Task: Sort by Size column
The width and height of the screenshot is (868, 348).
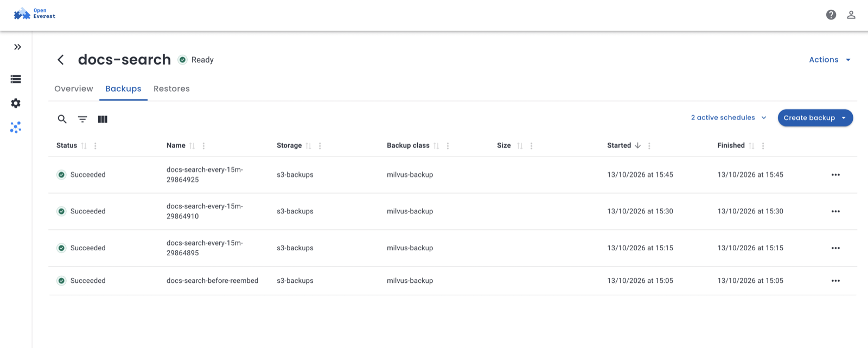Action: (x=520, y=146)
